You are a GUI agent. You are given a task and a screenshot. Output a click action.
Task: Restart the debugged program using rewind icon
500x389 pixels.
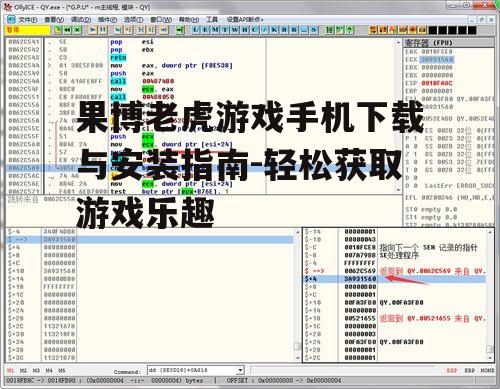pos(68,30)
